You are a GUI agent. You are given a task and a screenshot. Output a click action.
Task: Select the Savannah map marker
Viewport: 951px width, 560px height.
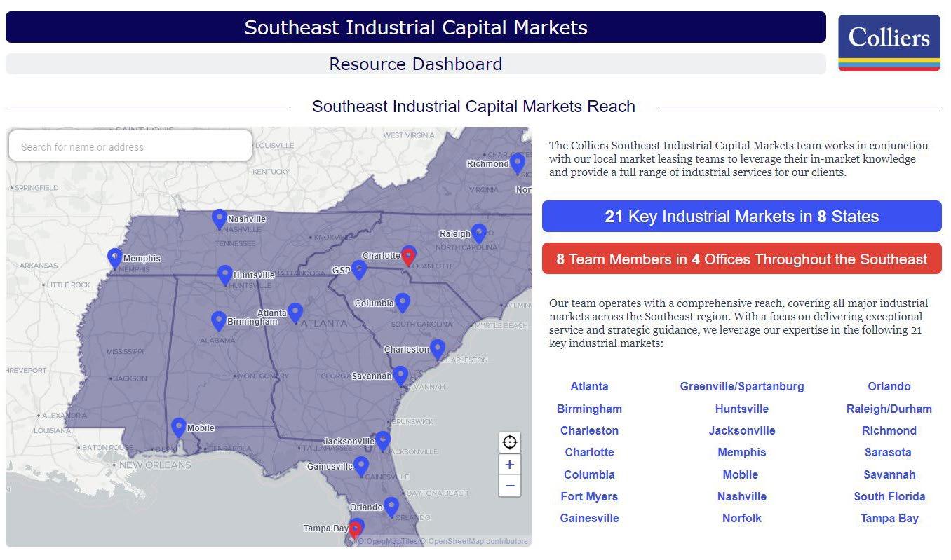[x=400, y=376]
